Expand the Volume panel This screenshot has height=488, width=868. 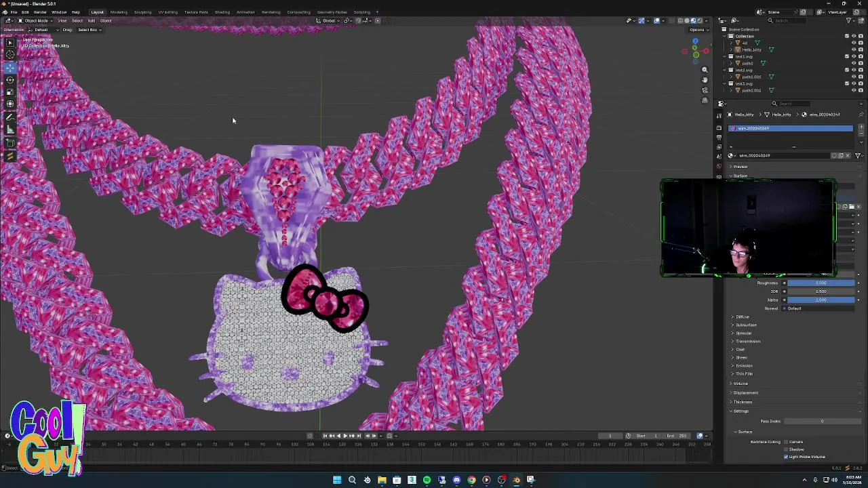(738, 384)
